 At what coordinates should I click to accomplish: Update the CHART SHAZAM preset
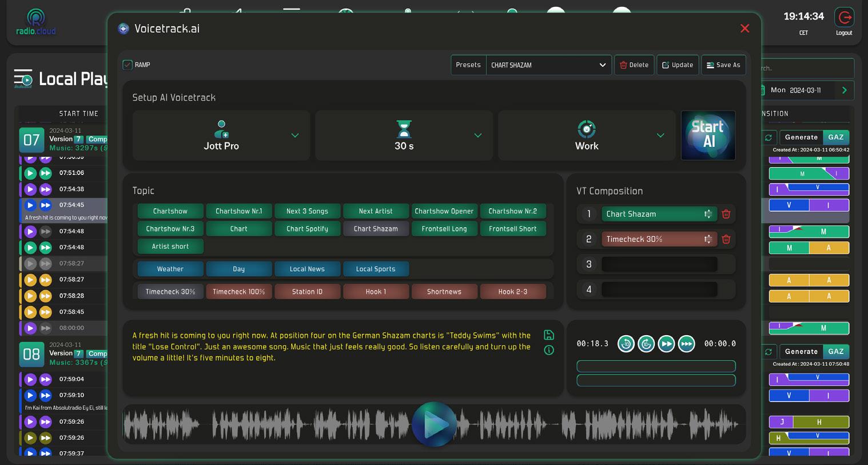pos(678,65)
